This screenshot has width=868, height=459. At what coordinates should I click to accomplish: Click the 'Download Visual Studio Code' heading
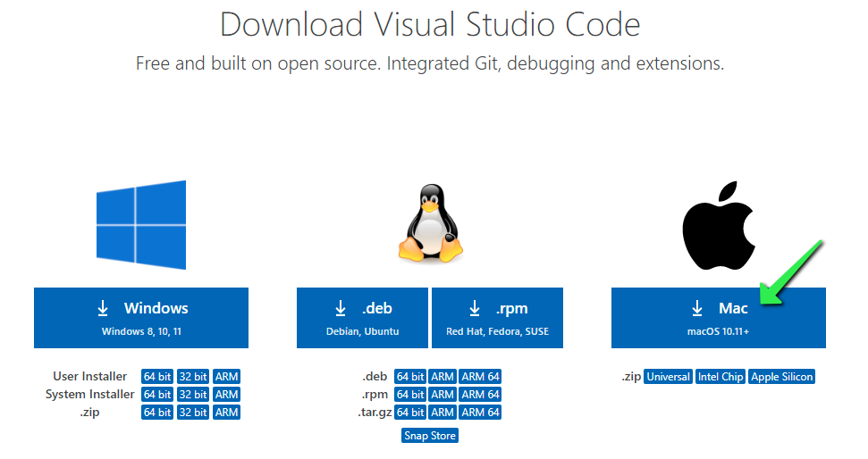pos(430,25)
